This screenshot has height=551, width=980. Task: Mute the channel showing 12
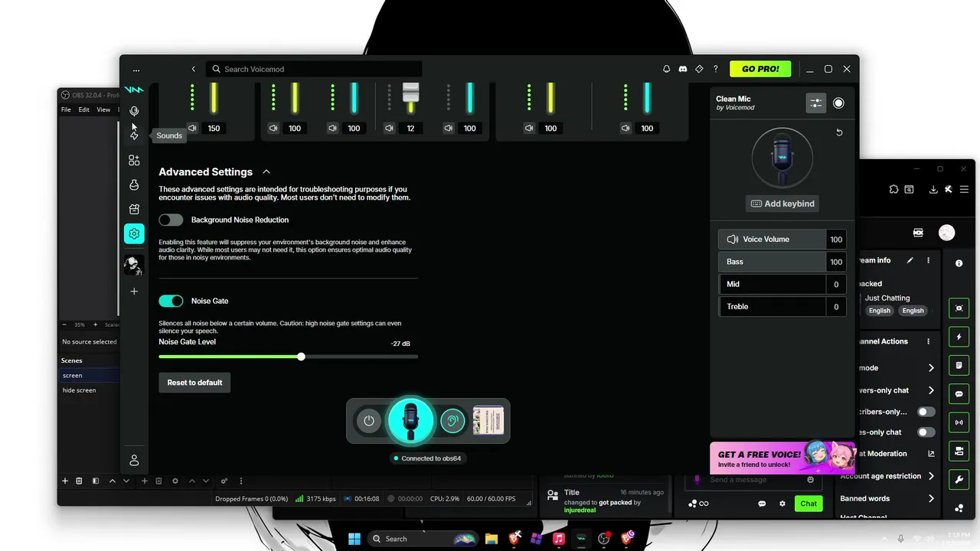point(389,129)
